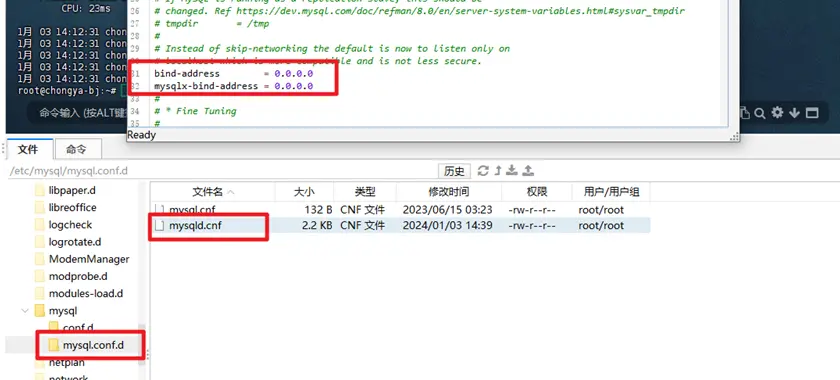Click the download file icon
The width and height of the screenshot is (840, 380).
point(512,170)
